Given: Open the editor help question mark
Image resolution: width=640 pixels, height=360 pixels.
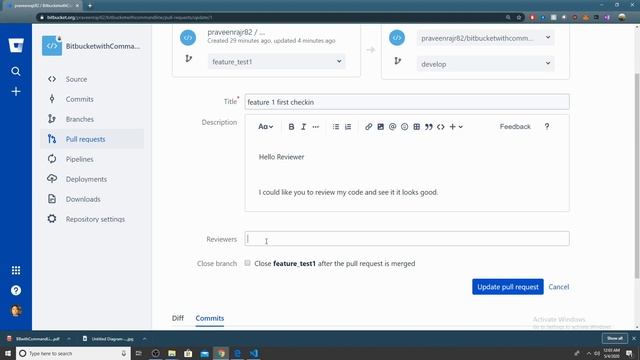Looking at the screenshot, I should click(547, 127).
